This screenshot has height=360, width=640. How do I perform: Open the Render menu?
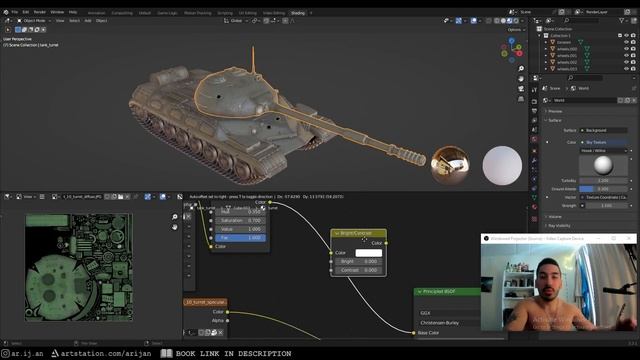pyautogui.click(x=40, y=12)
